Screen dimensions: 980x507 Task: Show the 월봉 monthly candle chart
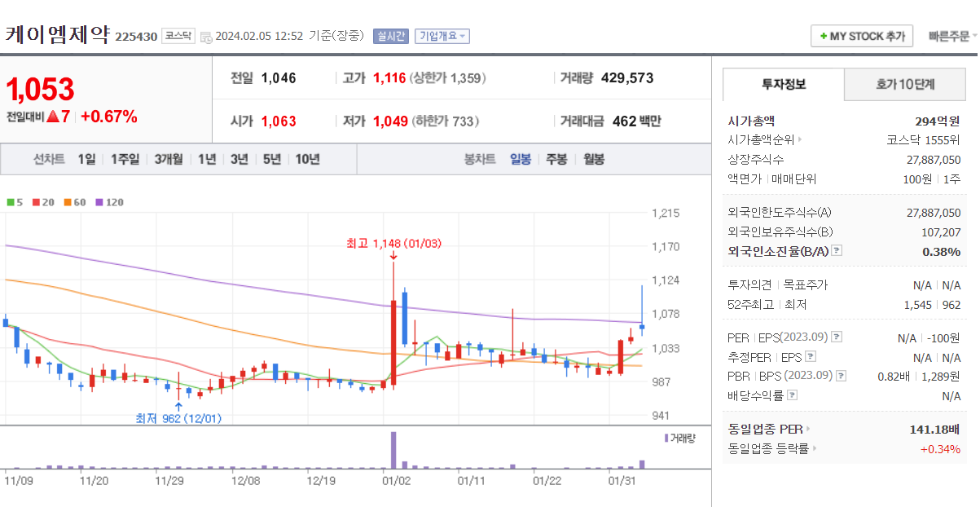point(594,159)
